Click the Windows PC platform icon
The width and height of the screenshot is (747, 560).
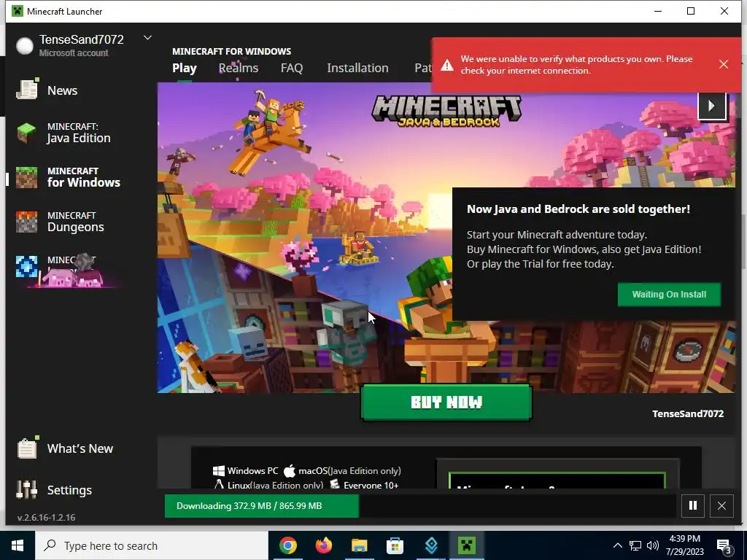pyautogui.click(x=219, y=471)
